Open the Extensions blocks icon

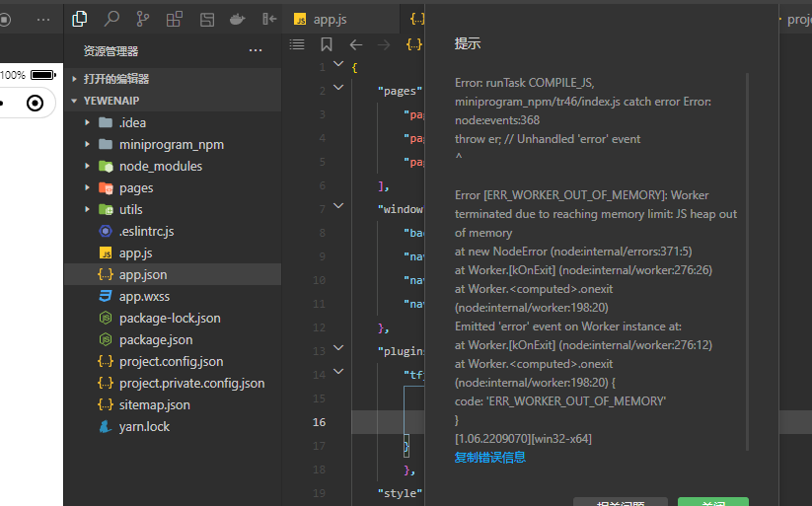coord(175,19)
